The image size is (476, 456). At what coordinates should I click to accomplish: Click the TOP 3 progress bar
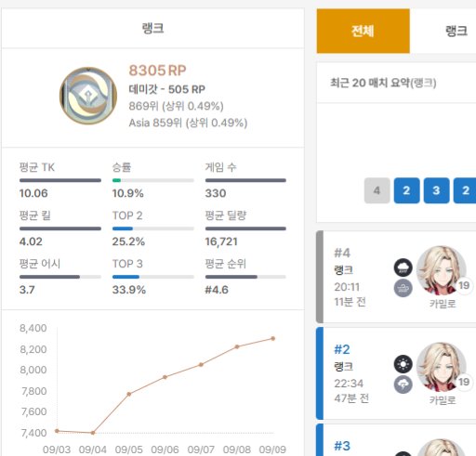click(x=153, y=277)
